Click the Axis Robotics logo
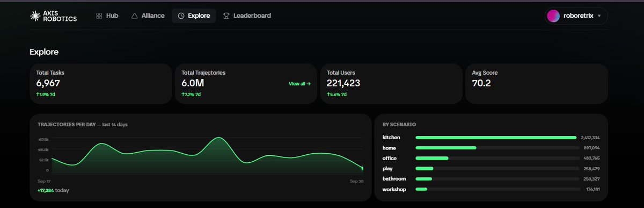644x208 pixels. [53, 16]
